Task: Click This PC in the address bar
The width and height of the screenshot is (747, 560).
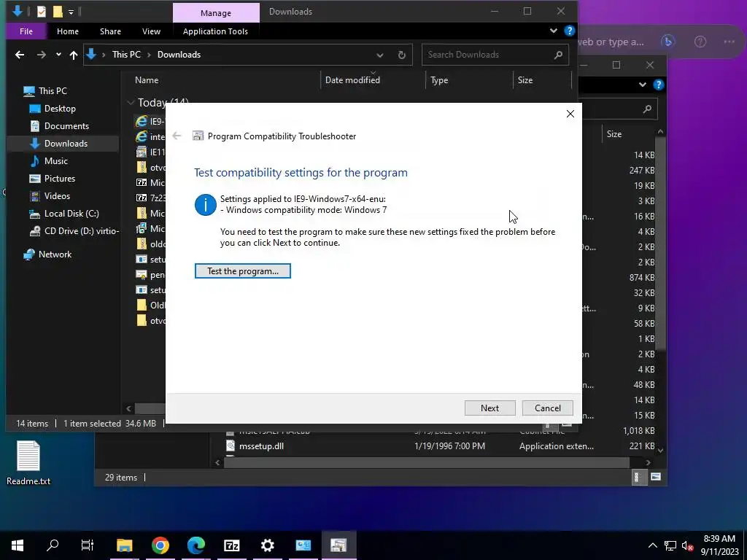Action: tap(126, 55)
